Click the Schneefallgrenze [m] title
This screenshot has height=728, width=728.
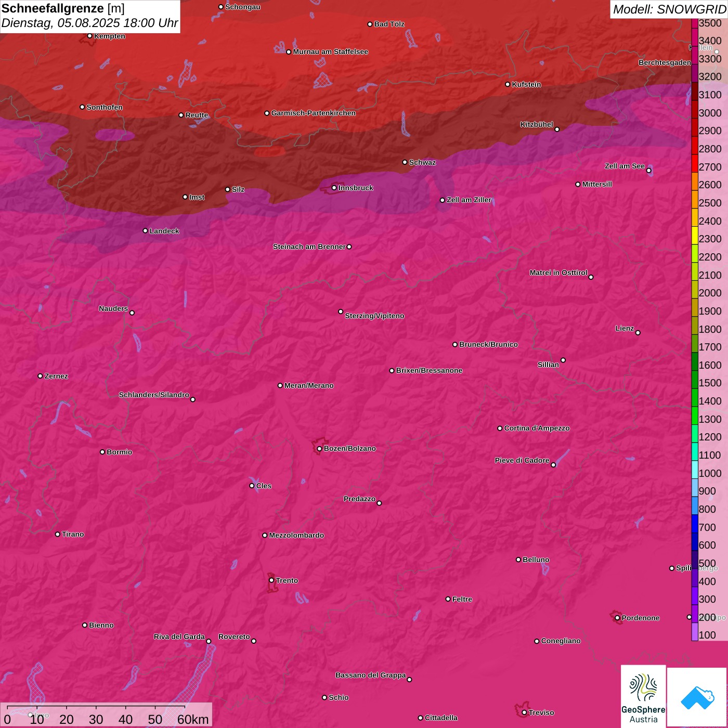(63, 8)
